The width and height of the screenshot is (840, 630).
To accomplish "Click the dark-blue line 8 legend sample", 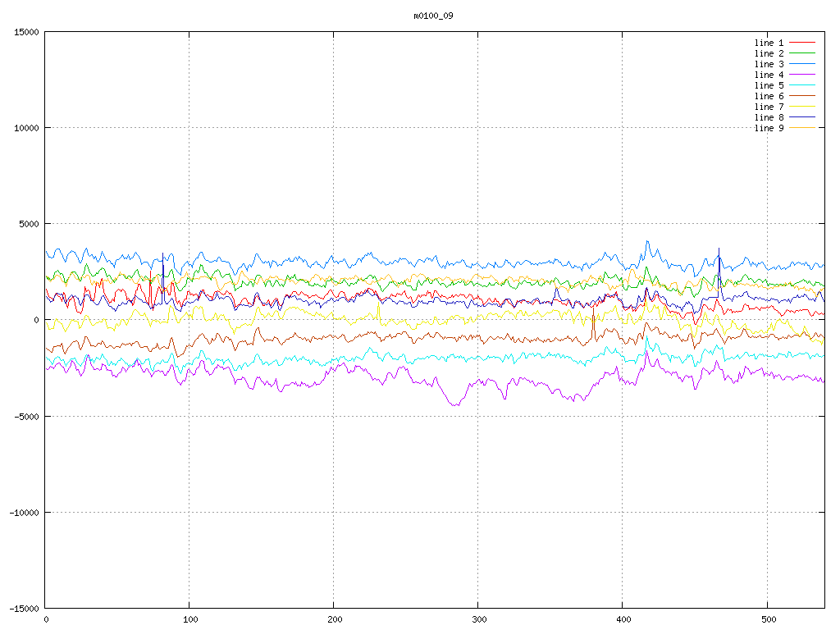I will (802, 116).
